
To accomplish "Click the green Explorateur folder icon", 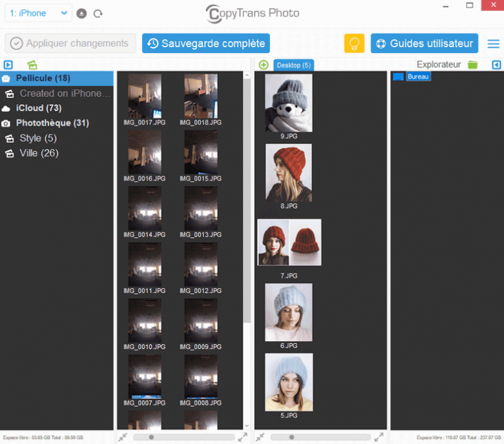I will [473, 65].
